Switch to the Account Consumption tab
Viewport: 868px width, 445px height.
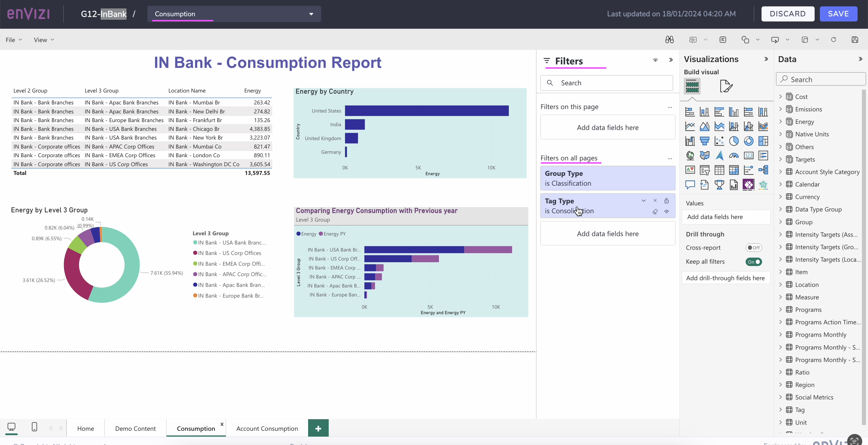267,428
